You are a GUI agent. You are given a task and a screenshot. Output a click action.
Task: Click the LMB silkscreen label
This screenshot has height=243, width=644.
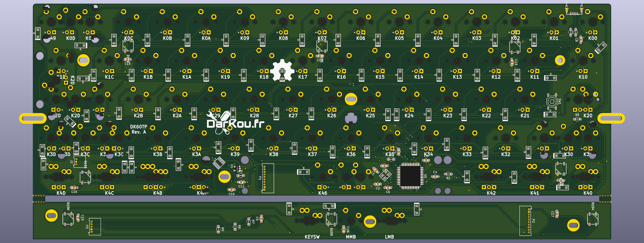tap(389, 237)
